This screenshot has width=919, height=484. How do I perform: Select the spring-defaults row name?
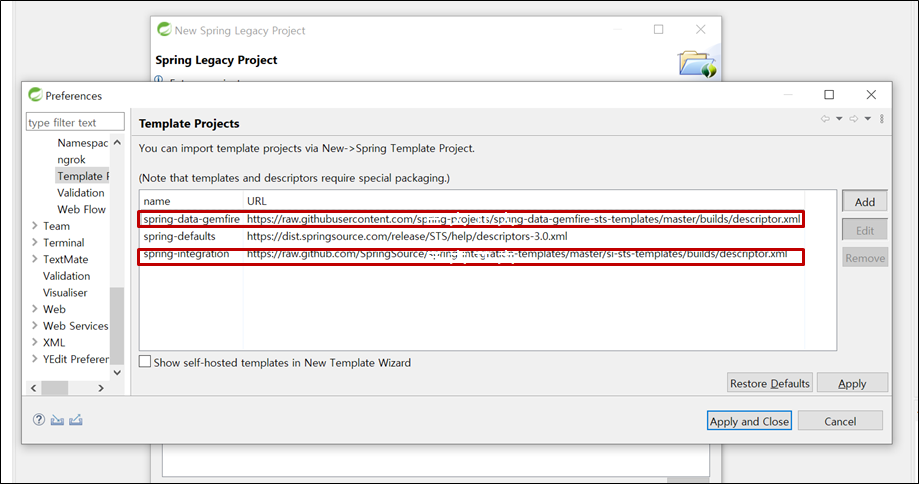pos(179,236)
